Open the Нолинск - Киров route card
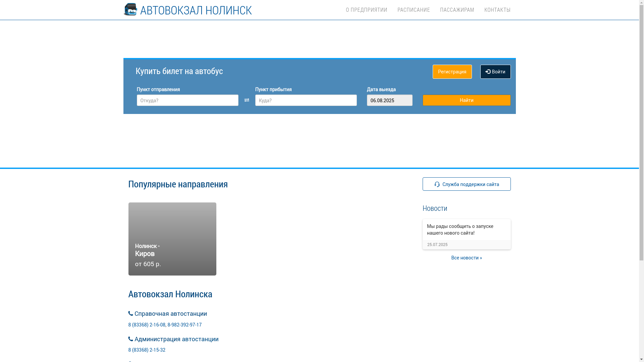 click(172, 239)
